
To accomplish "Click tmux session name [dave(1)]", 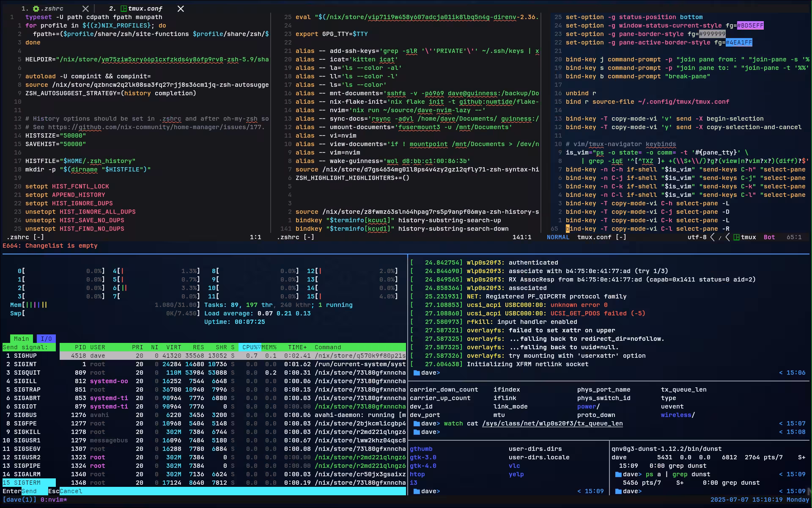I will (19, 500).
